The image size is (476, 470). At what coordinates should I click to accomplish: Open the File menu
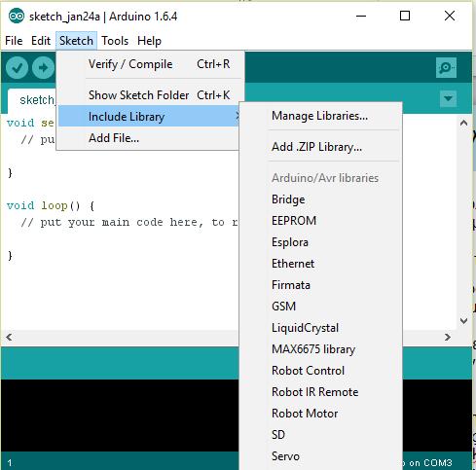[x=14, y=41]
